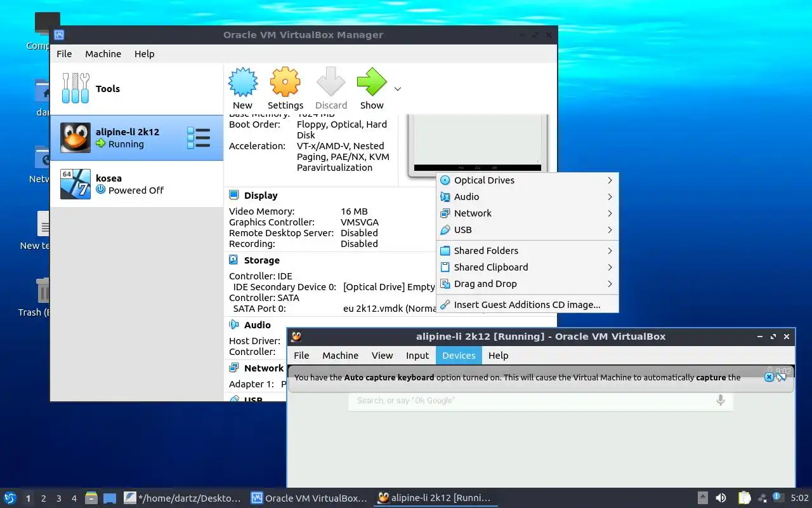Open the dropdown arrow beside Show

point(398,89)
